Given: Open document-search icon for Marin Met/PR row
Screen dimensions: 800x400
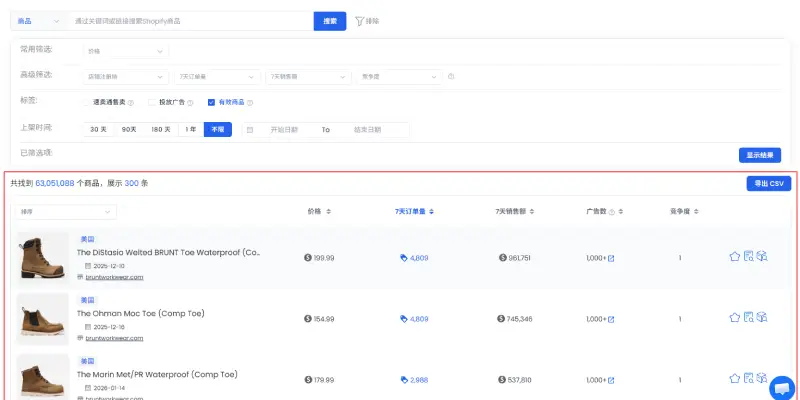Looking at the screenshot, I should (x=748, y=379).
